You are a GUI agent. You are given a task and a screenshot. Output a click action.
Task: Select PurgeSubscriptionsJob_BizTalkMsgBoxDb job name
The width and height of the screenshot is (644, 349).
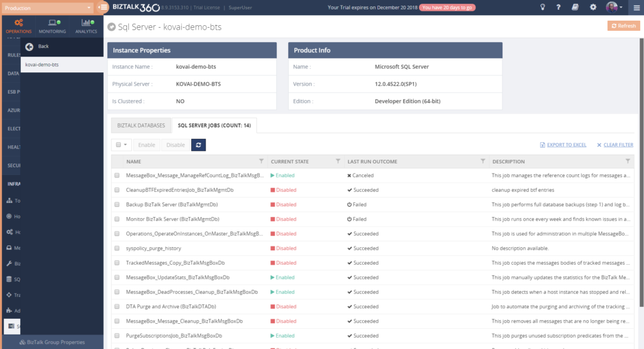tap(174, 335)
